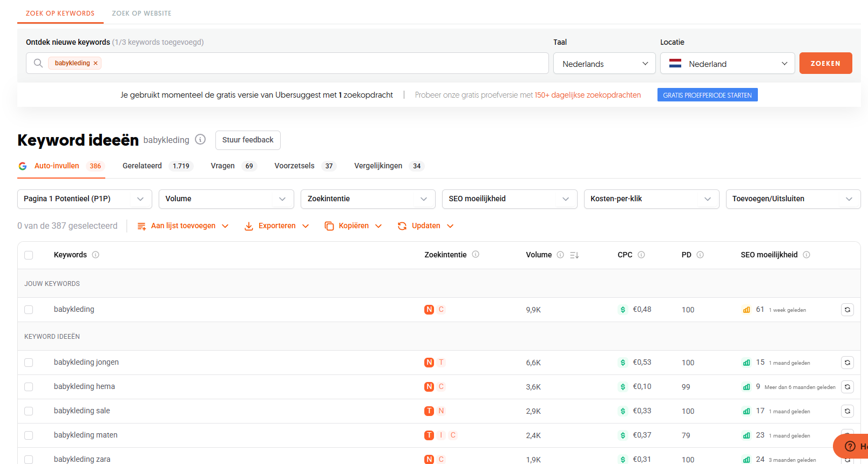The width and height of the screenshot is (868, 464).
Task: Click the N intent badge for babykleding
Action: [429, 309]
